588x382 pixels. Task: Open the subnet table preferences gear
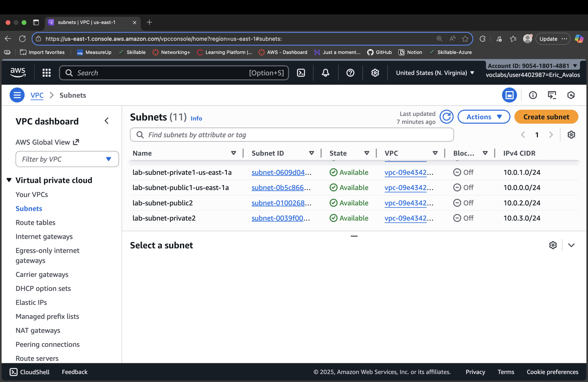[x=571, y=134]
